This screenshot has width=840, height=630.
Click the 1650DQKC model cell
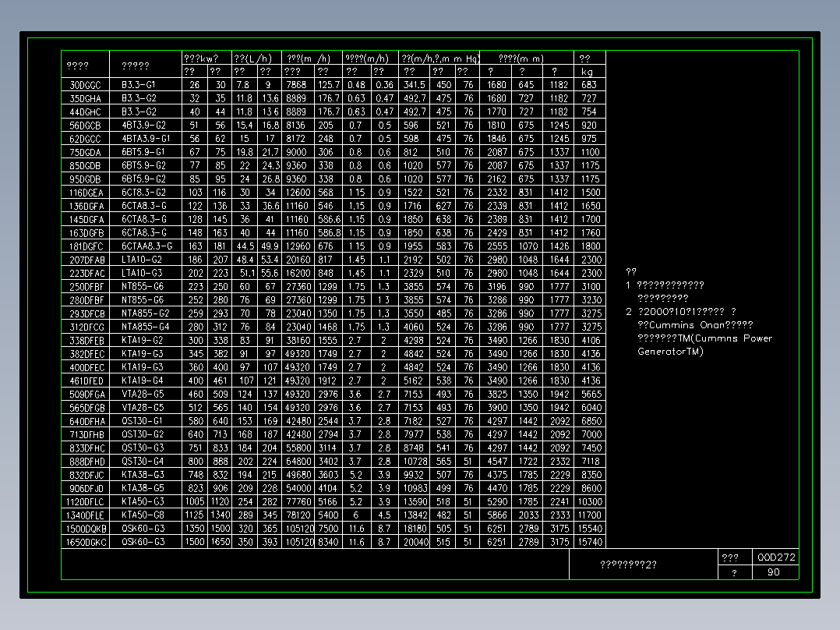tap(85, 542)
